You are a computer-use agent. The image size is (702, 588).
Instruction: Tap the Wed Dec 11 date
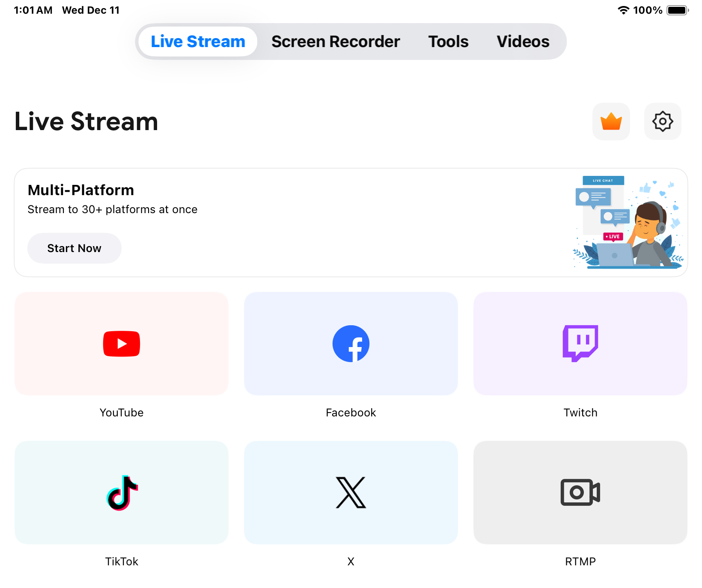[x=91, y=10]
